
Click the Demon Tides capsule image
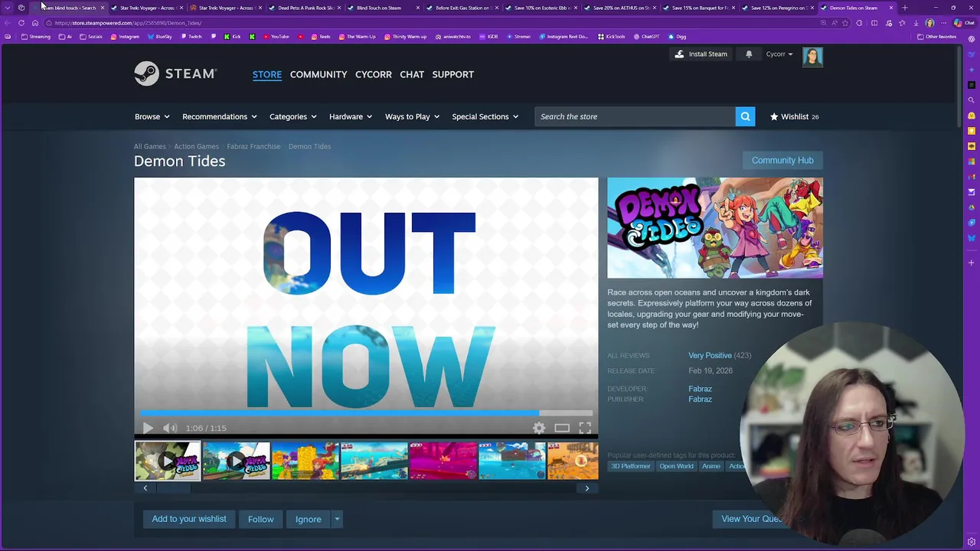[x=715, y=228]
